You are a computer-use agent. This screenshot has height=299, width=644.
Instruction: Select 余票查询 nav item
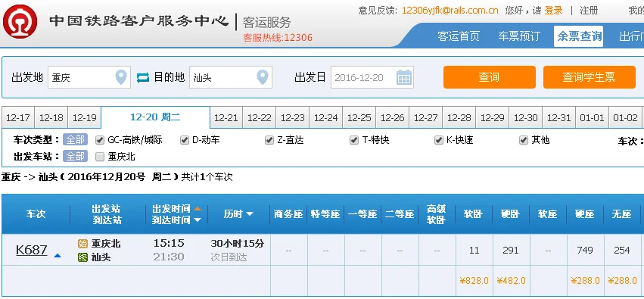(579, 36)
